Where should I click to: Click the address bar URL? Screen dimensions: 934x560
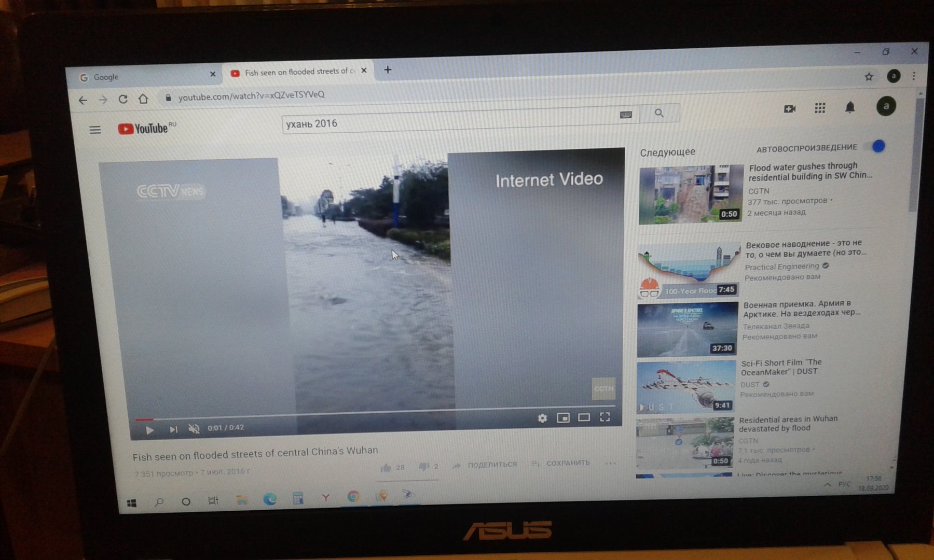[251, 96]
